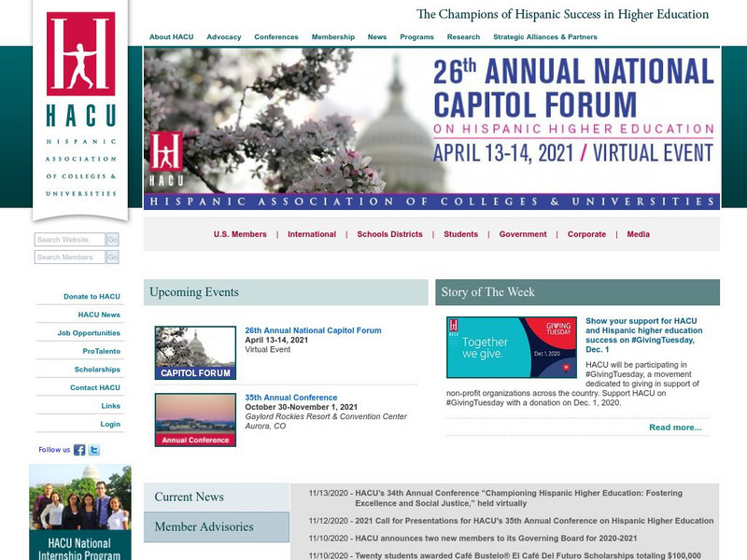
Task: Open HACU News sidebar link
Action: click(99, 315)
